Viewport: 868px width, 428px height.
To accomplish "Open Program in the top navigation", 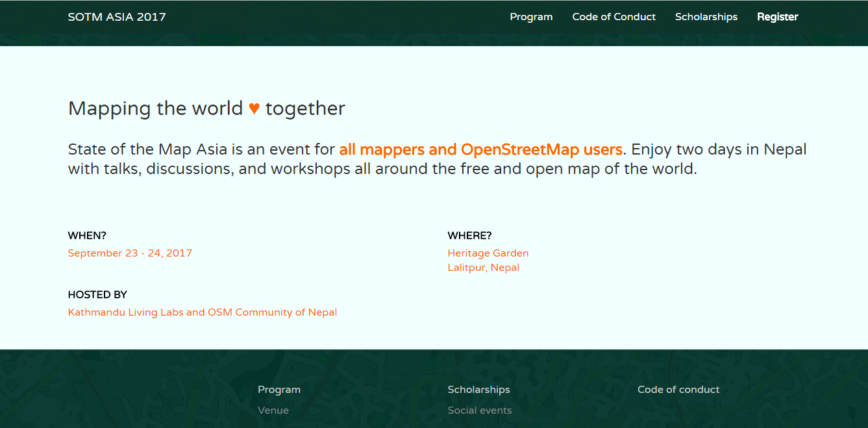I will pos(531,17).
